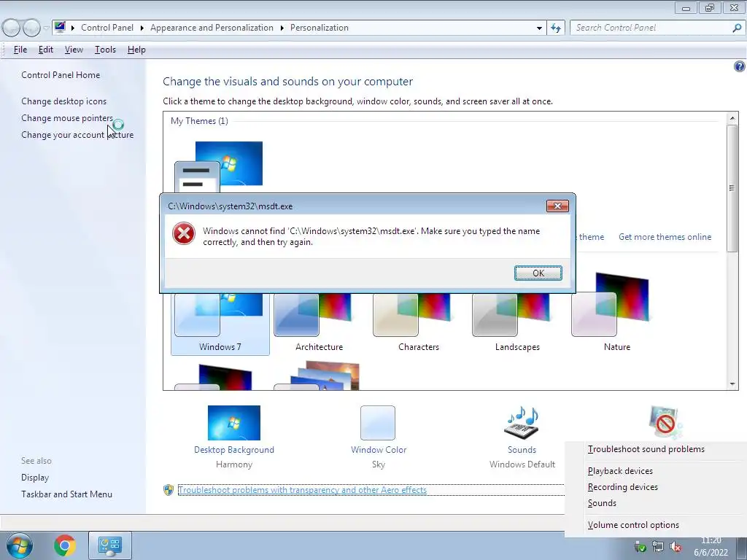Open Desktop Background settings icon

point(234,423)
